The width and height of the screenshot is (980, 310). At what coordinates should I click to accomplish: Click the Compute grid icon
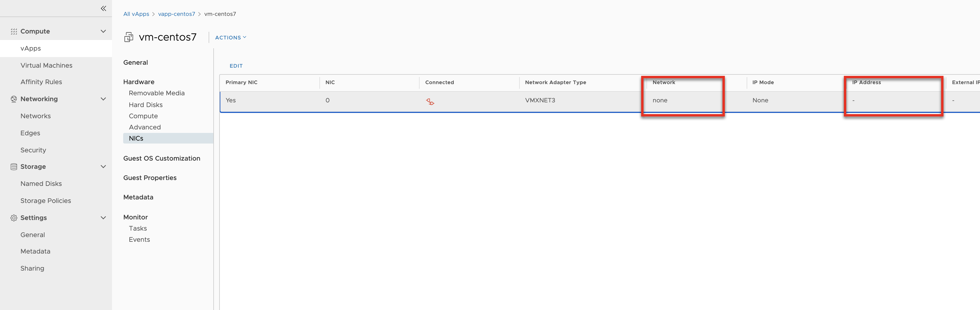tap(14, 31)
